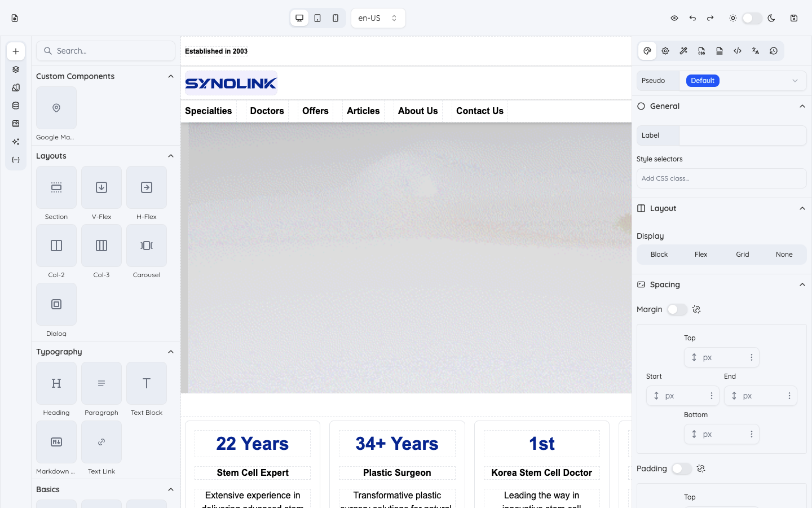Open the Pseudo state dropdown

point(743,81)
